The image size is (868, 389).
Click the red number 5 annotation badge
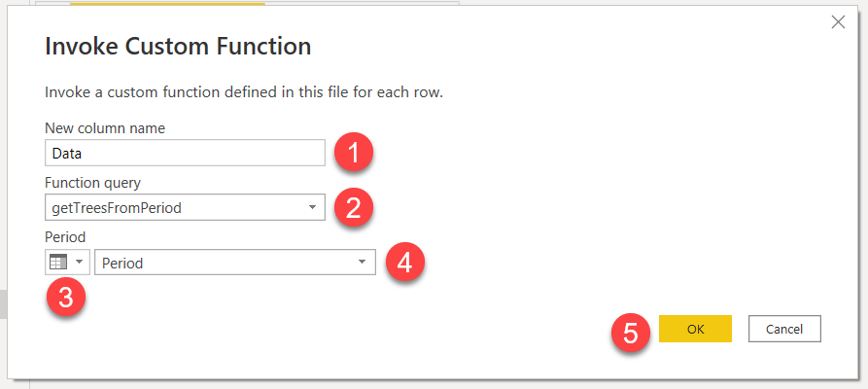point(632,333)
